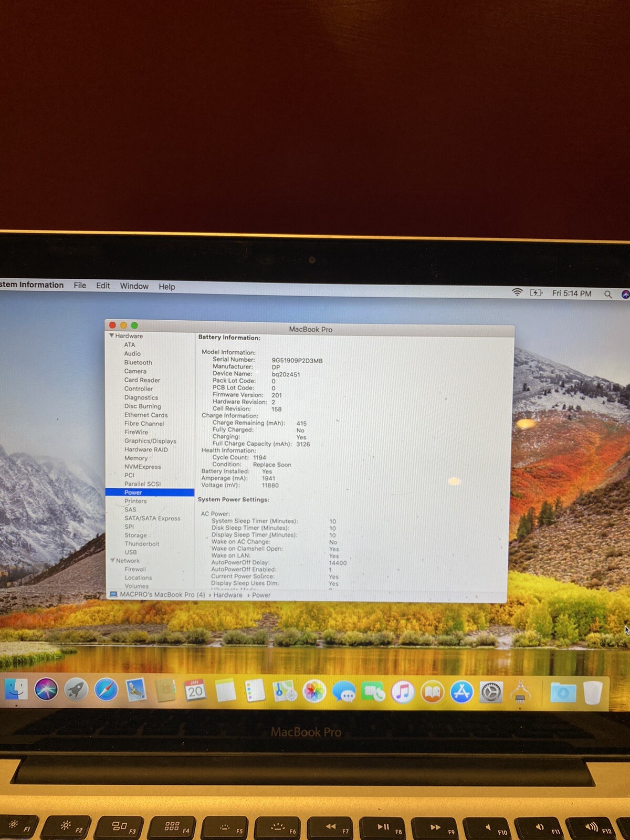Open Maps app in Dock
The image size is (630, 840).
click(x=285, y=691)
